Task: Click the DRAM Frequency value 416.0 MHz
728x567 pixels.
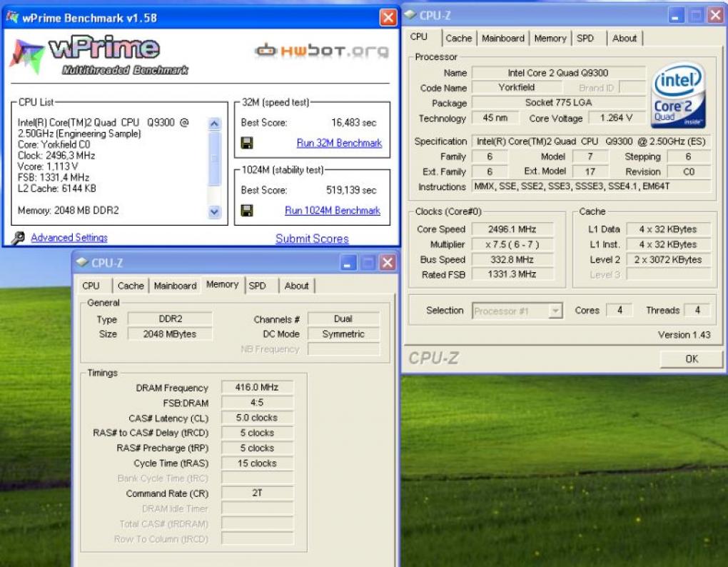Action: [x=257, y=387]
